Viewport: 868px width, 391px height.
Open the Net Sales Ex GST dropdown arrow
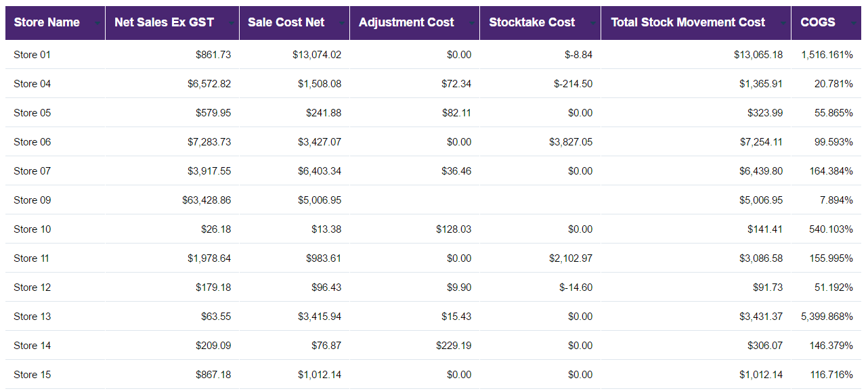(232, 23)
